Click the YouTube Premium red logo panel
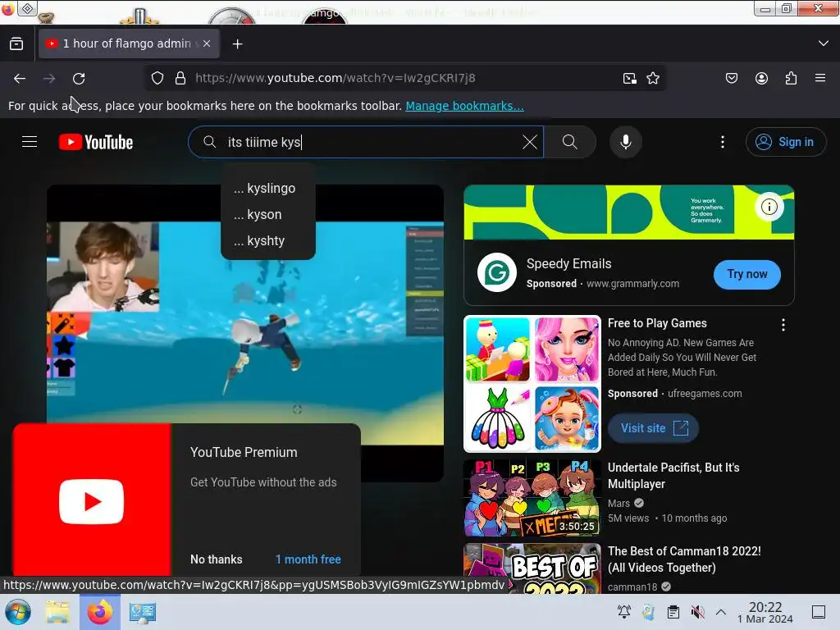The width and height of the screenshot is (840, 630). point(92,500)
